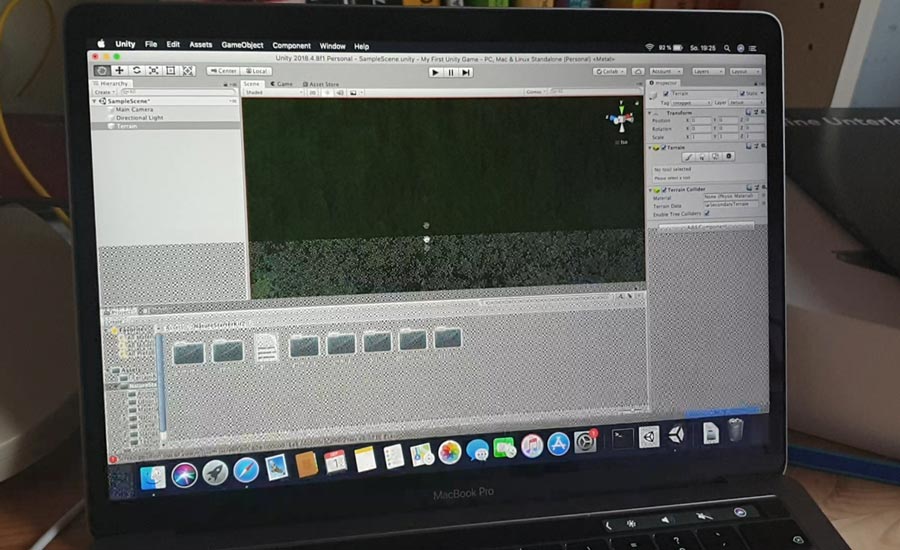Select the Hand tool in the toolbar
The image size is (900, 550).
pyautogui.click(x=102, y=70)
